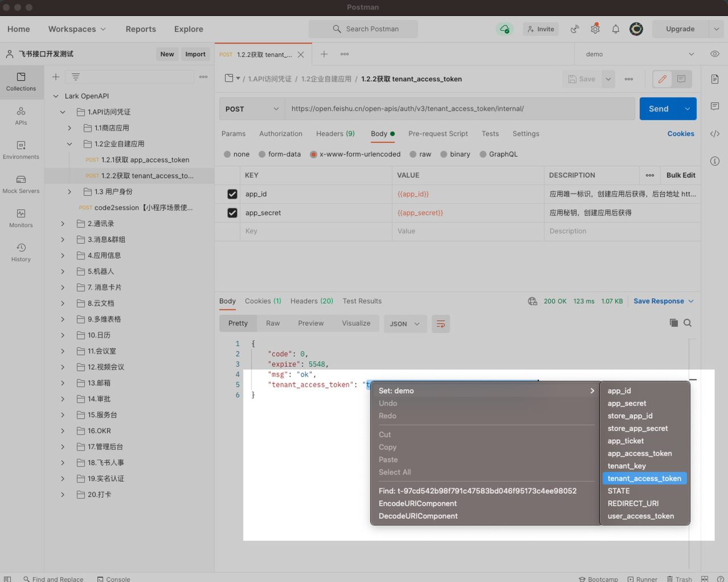Expand the 2.通讯录 folder
Screen dimensions: 728x582
[63, 224]
